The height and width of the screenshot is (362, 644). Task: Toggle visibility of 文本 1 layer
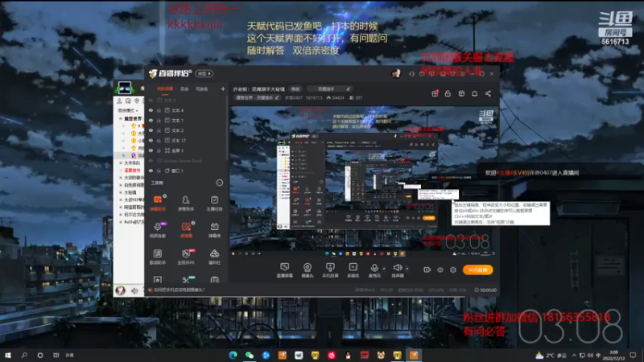click(151, 120)
